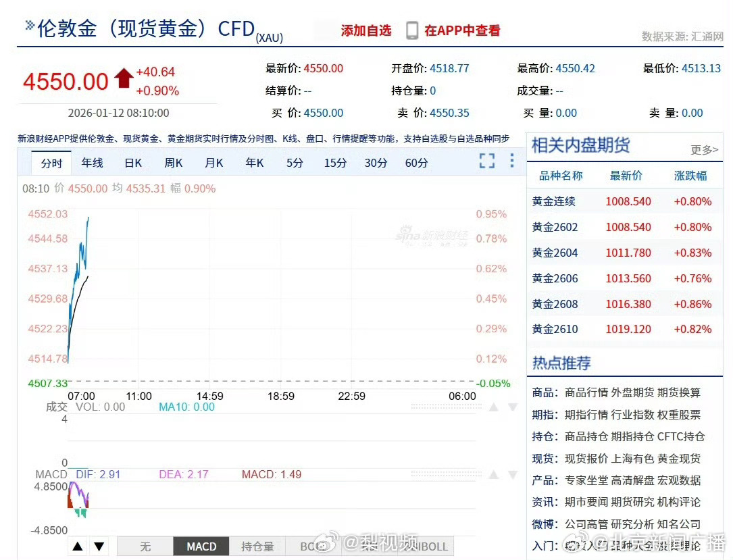The width and height of the screenshot is (733, 560).
Task: Expand 相关内盘期货 via 更多 chevron
Action: (705, 150)
